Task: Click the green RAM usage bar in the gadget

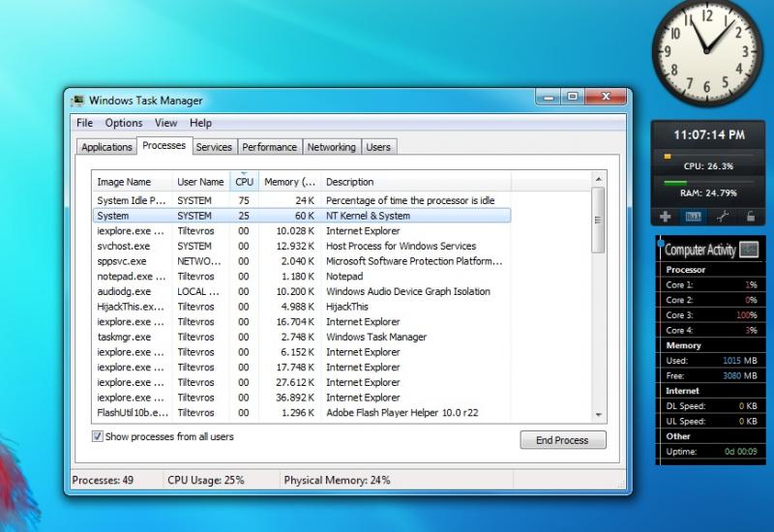Action: [675, 183]
